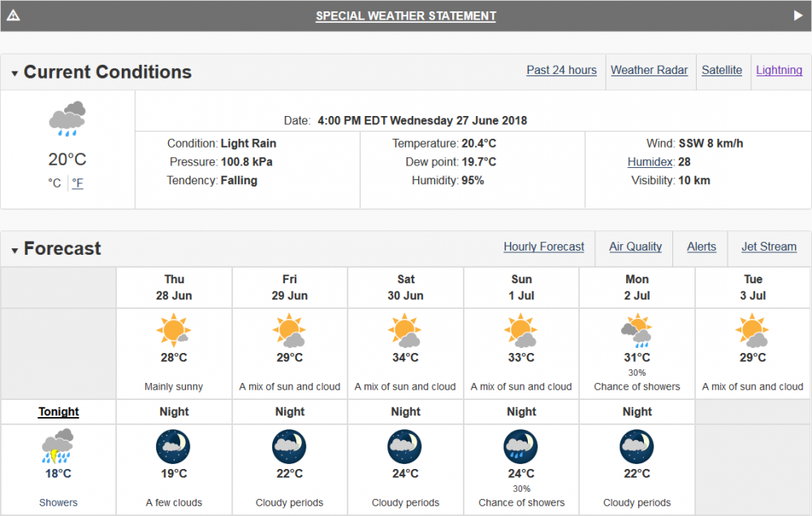Click the chance of showers icon for Sunday night
812x516 pixels.
[520, 445]
